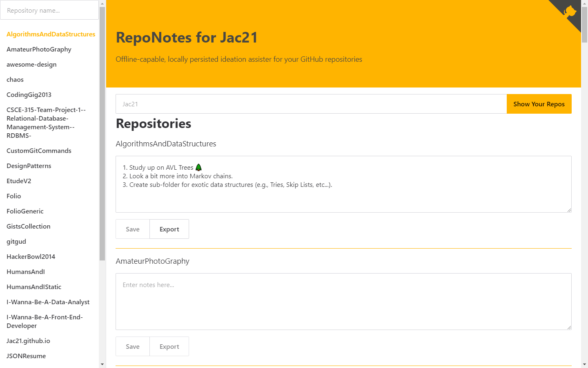Export notes for AlgorithmsAndDataStructures
Screen dimensions: 588x368
point(169,229)
